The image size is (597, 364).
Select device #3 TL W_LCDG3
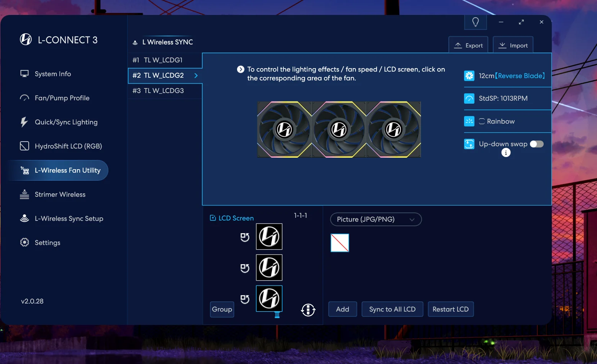[165, 91]
